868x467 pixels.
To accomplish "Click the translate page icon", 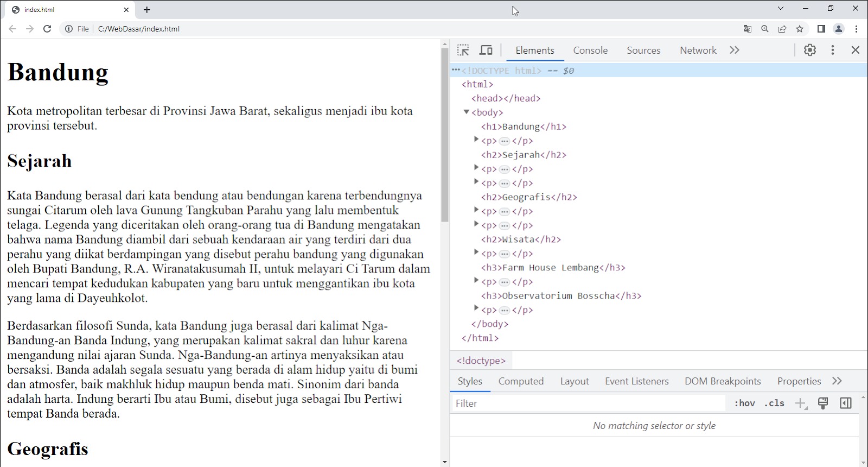I will (748, 29).
